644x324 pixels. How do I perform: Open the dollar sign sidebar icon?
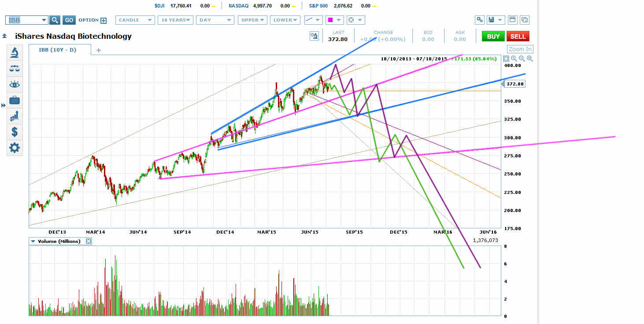coord(15,131)
